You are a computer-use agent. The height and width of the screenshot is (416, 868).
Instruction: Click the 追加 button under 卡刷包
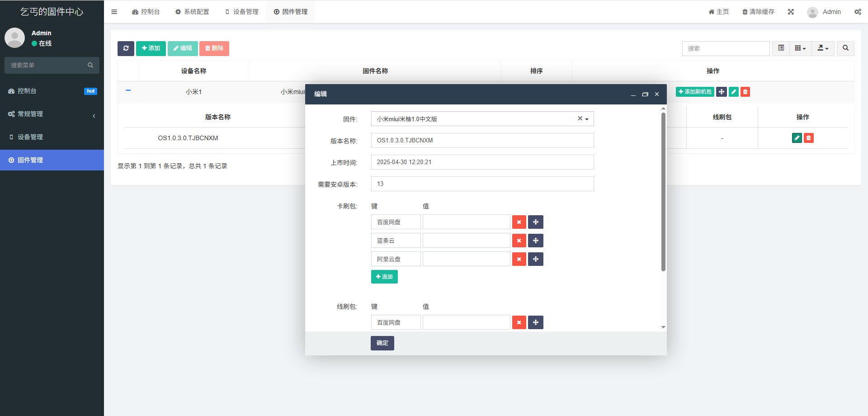click(384, 277)
